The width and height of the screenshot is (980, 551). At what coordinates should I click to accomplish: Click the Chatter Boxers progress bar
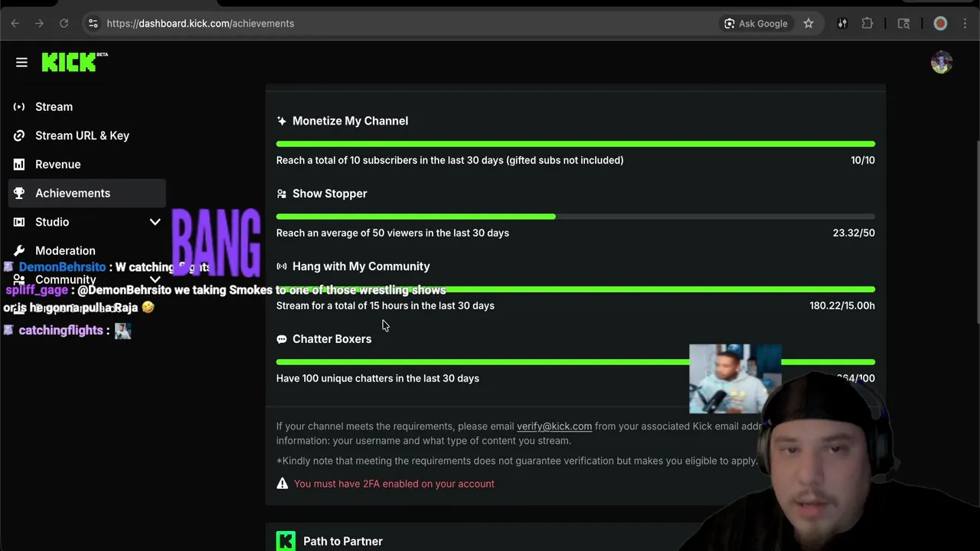pyautogui.click(x=576, y=362)
